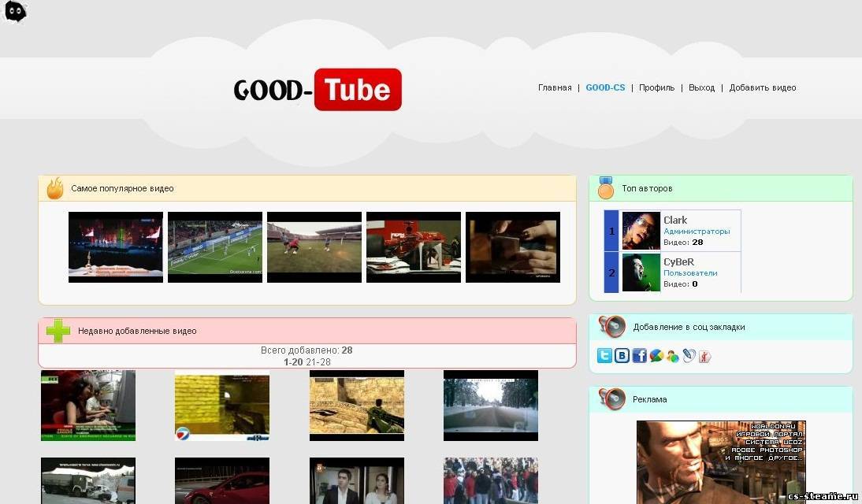The height and width of the screenshot is (504, 862).
Task: Open Clark's author profile name
Action: 675,220
